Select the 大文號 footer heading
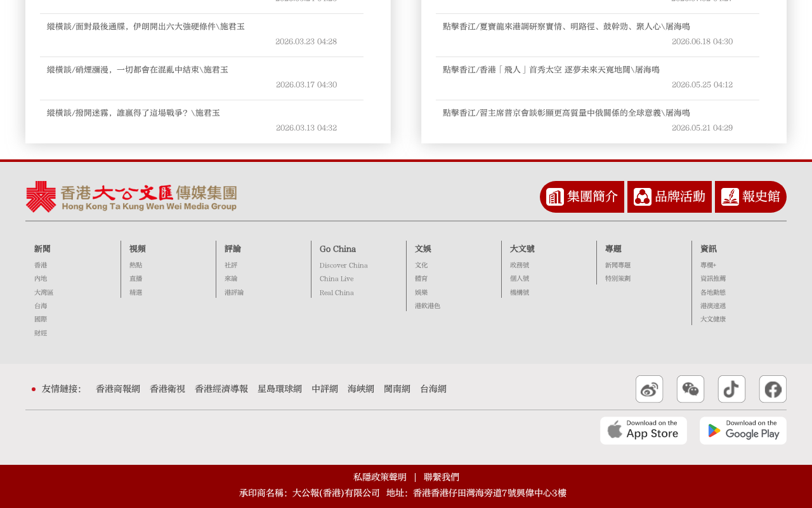812x508 pixels. click(x=522, y=249)
